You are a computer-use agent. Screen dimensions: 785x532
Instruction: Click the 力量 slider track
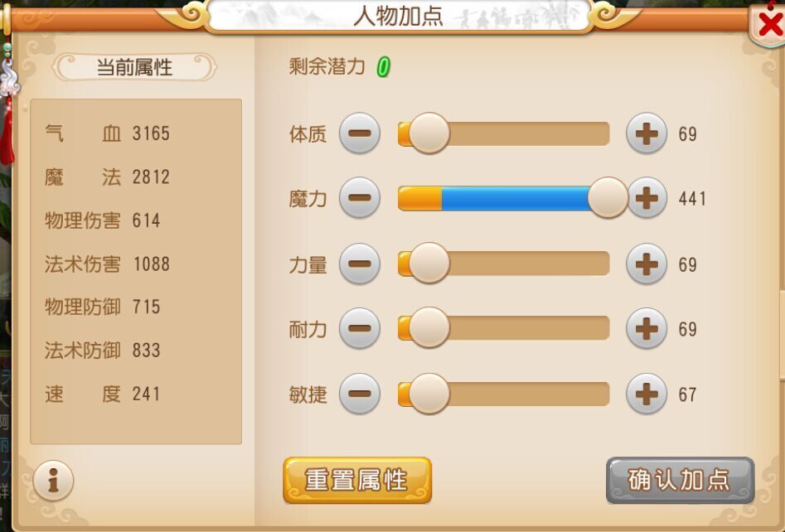pyautogui.click(x=504, y=264)
